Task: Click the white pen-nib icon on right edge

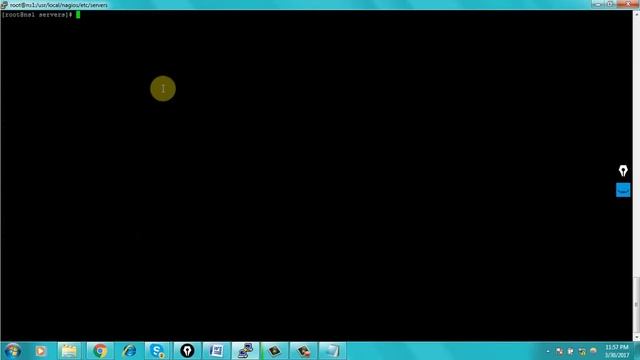Action: point(623,171)
